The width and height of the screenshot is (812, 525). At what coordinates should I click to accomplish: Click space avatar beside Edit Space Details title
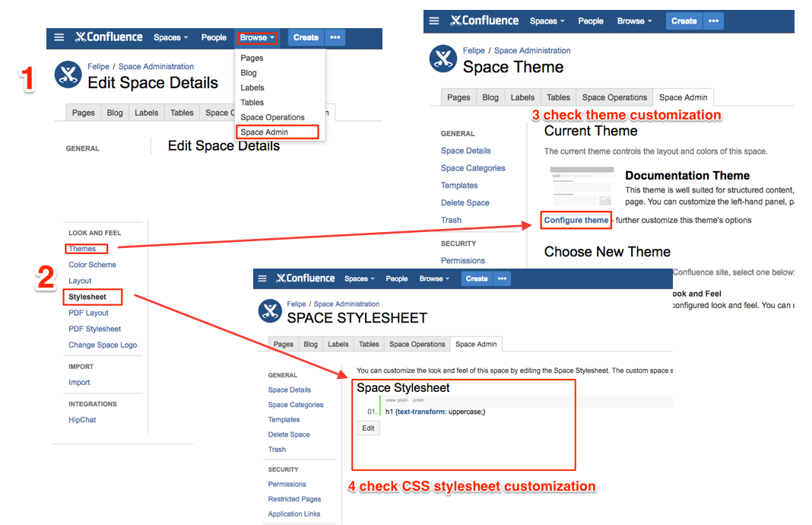click(68, 75)
